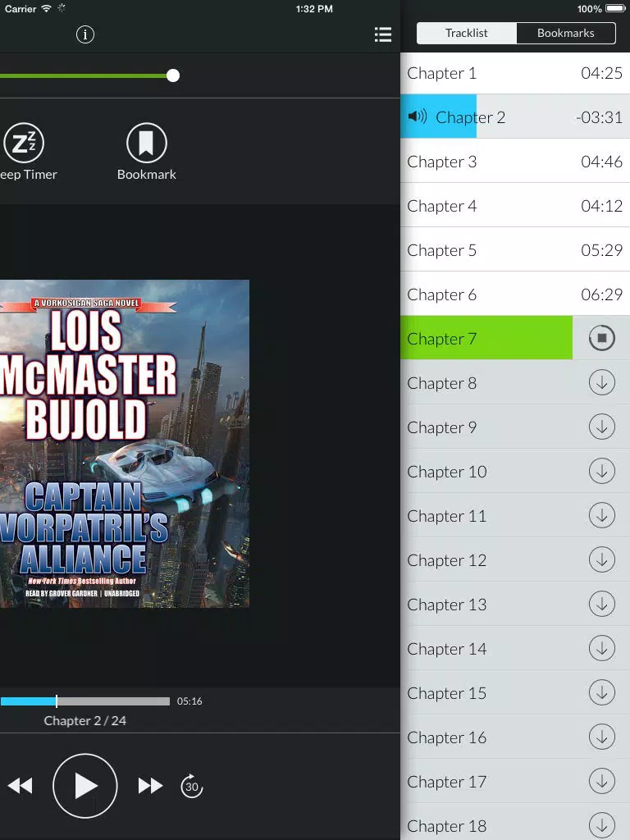630x840 pixels.
Task: Tap the Chapter 2 / 24 indicator
Action: click(85, 720)
